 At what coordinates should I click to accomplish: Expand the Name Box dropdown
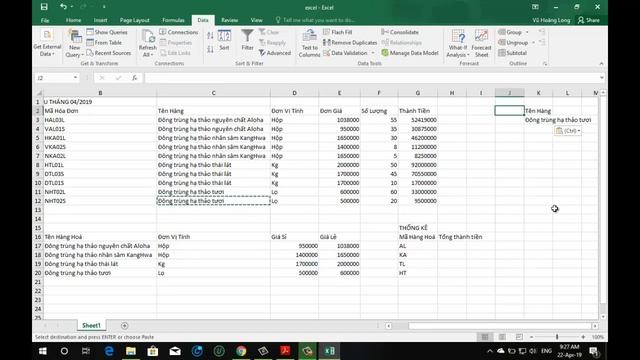pos(76,78)
